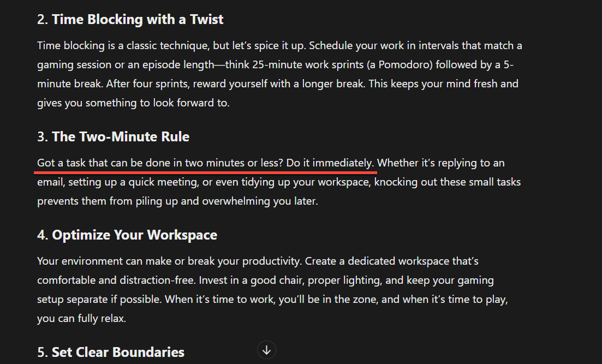The image size is (602, 364).
Task: Click the underlined sentence "Do it immediately."
Action: tap(330, 163)
